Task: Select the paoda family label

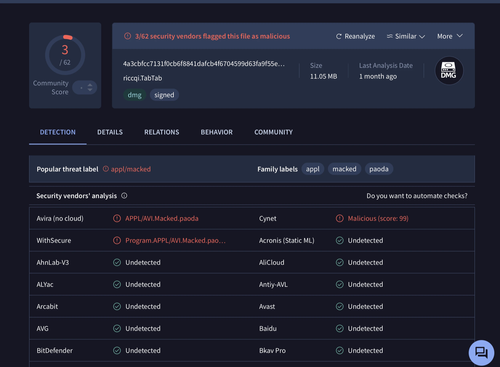Action: point(379,169)
